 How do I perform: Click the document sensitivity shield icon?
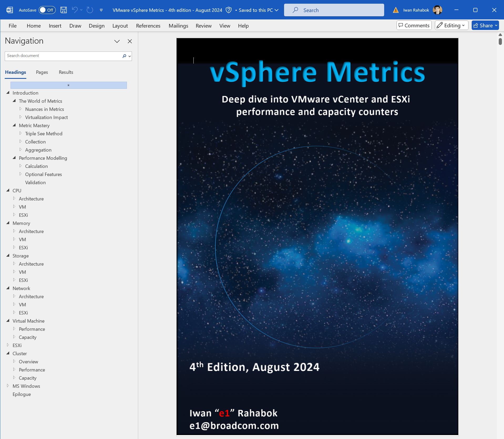[229, 10]
